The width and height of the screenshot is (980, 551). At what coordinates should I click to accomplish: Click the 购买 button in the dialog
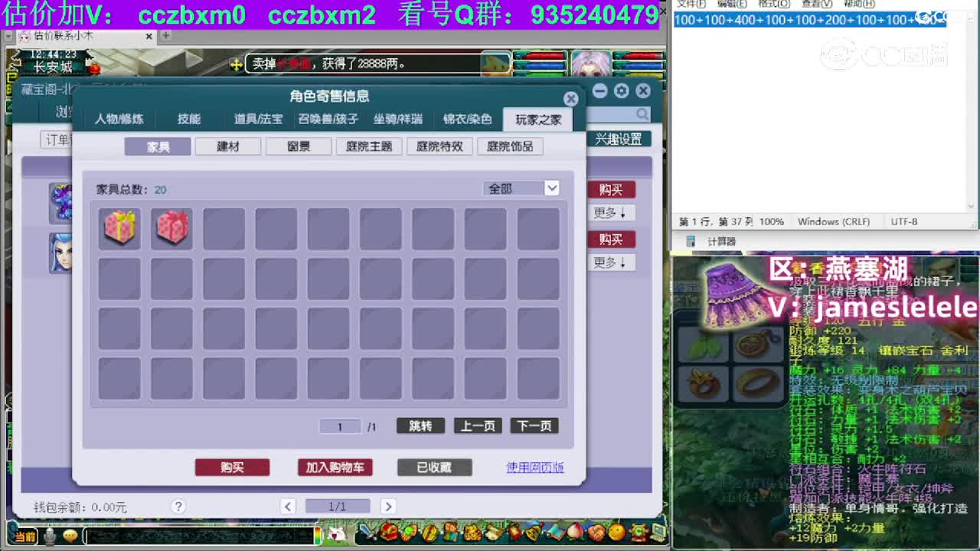click(x=232, y=468)
